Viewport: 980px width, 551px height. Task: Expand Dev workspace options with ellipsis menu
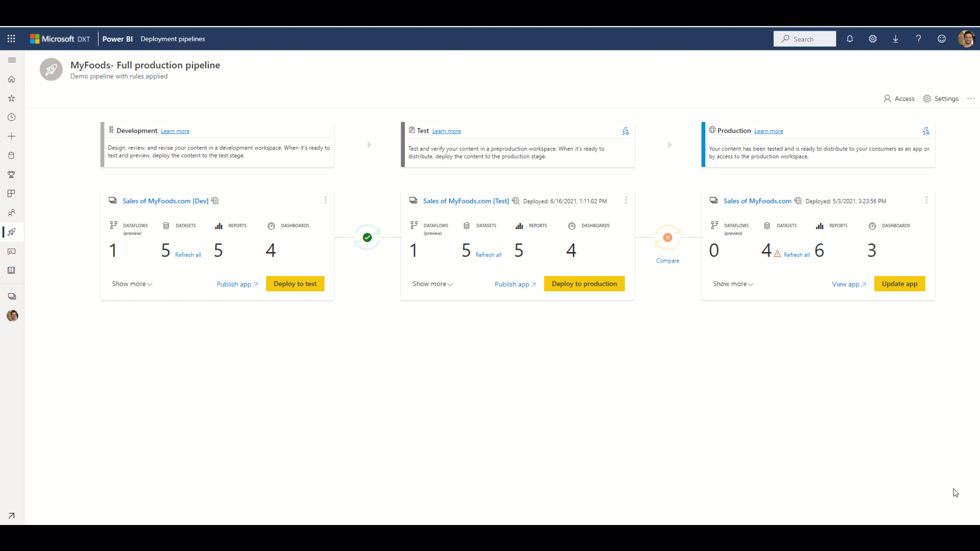coord(326,200)
